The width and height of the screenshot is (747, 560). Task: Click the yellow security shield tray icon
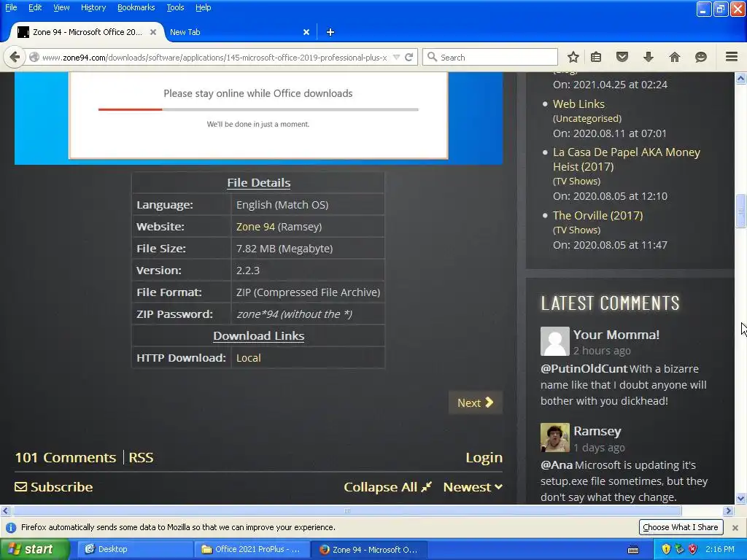pos(666,549)
